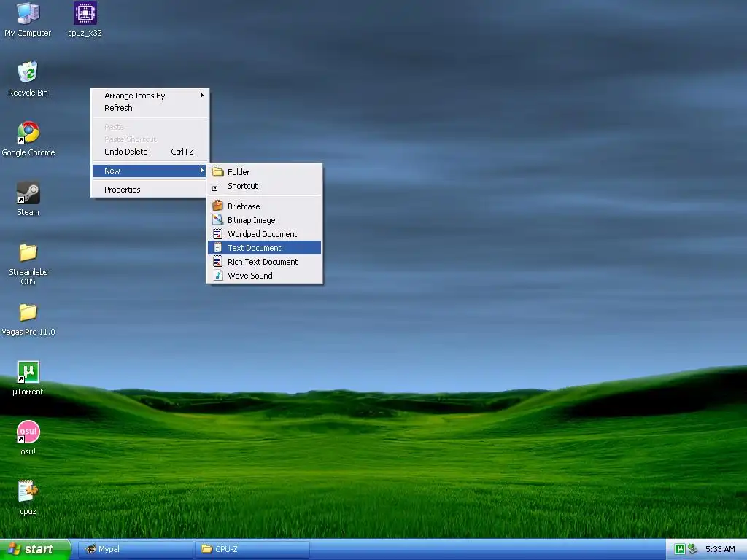Select the osu! desktop shortcut

[x=28, y=438]
